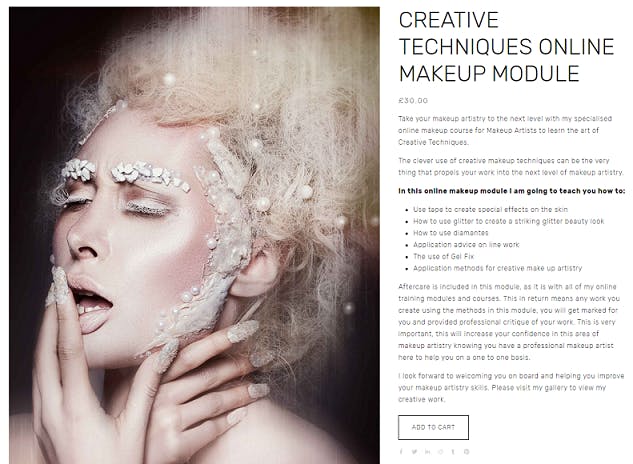The image size is (633, 464).
Task: Click the 'Aftercare is included' paragraph
Action: pos(509,322)
